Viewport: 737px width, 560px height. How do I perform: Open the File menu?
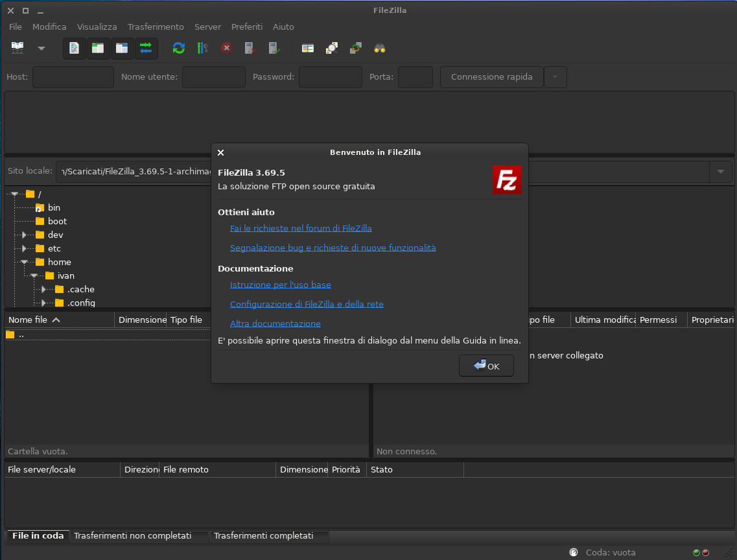(16, 27)
